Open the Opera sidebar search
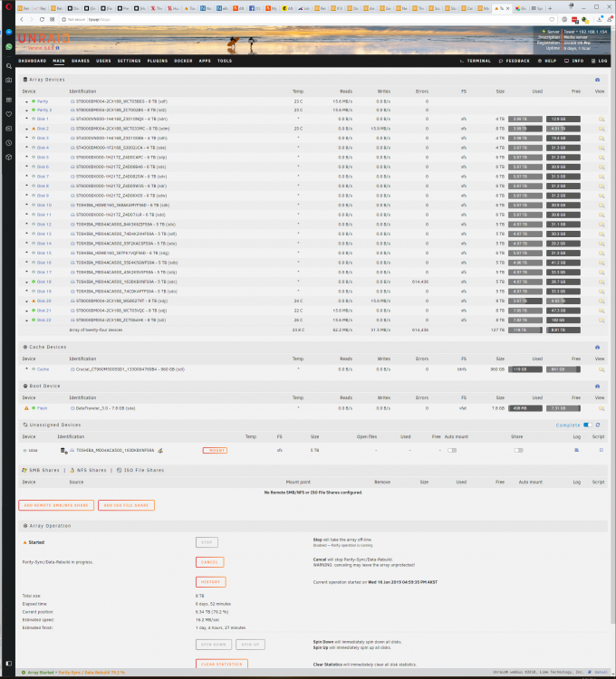 [9, 66]
